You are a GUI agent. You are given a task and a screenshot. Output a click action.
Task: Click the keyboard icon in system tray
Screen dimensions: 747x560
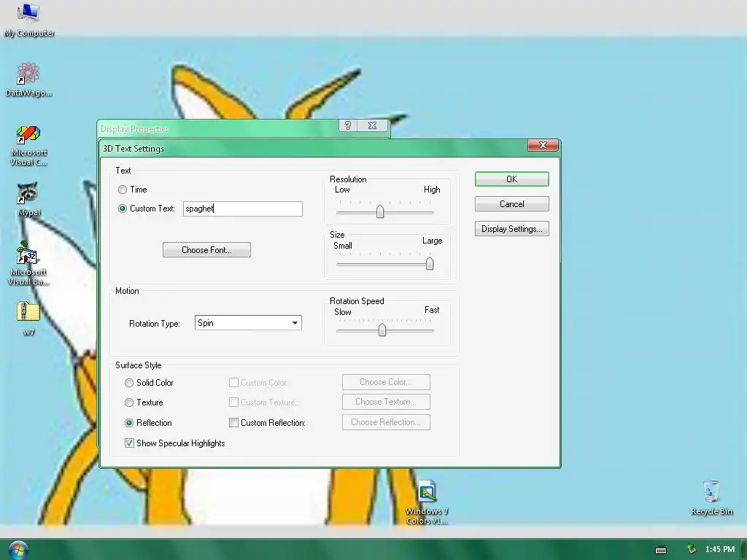pyautogui.click(x=661, y=550)
